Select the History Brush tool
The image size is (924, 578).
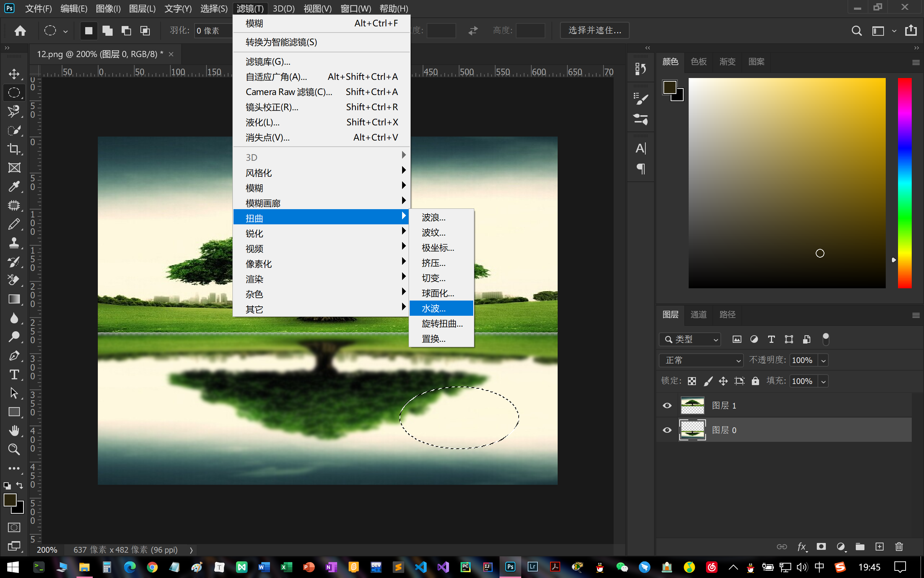[x=14, y=262]
